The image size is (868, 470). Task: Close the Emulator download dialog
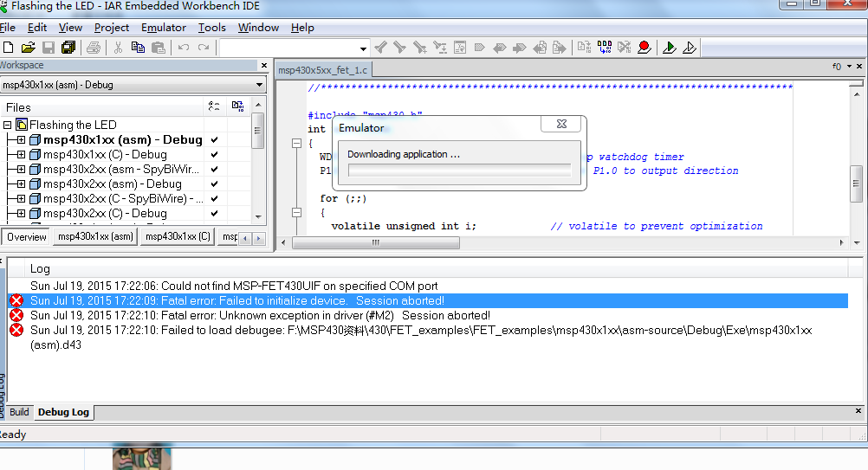pyautogui.click(x=561, y=124)
